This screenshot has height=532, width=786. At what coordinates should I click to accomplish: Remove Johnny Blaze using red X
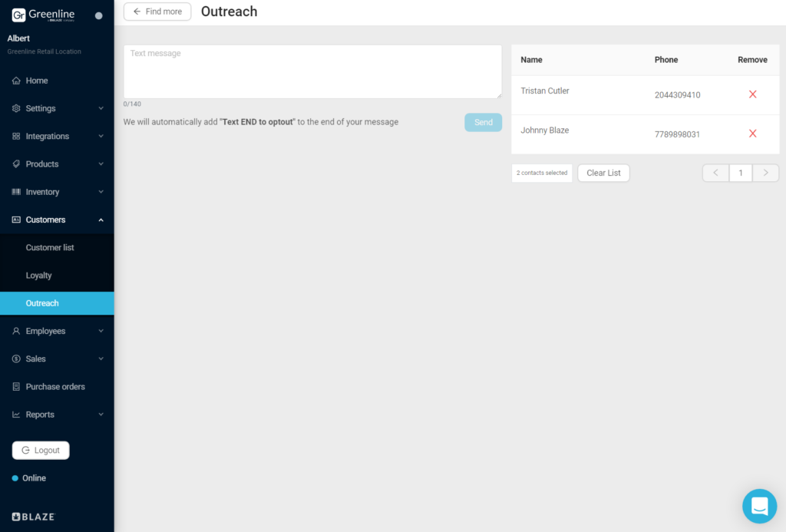pos(752,134)
